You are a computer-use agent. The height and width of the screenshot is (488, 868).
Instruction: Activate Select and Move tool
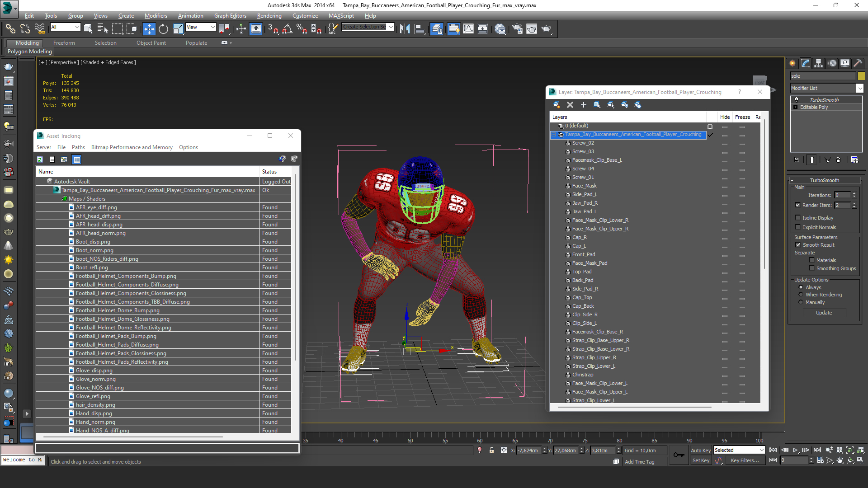click(x=149, y=29)
